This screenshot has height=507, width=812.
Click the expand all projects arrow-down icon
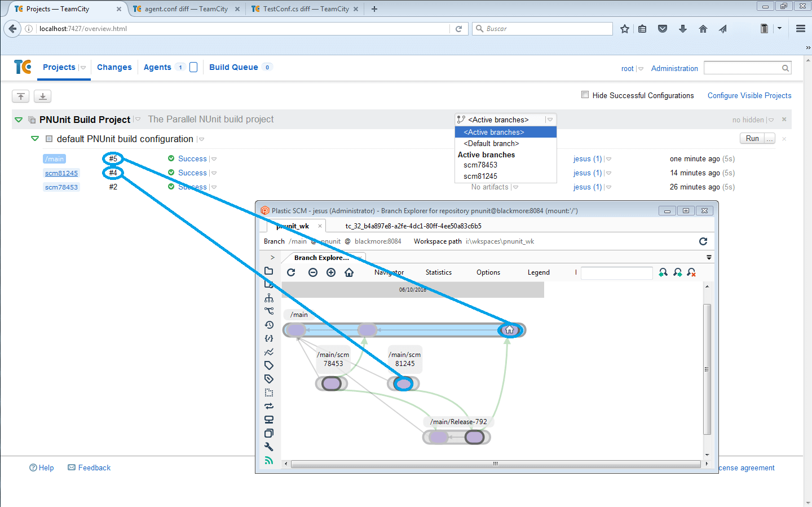coord(43,96)
